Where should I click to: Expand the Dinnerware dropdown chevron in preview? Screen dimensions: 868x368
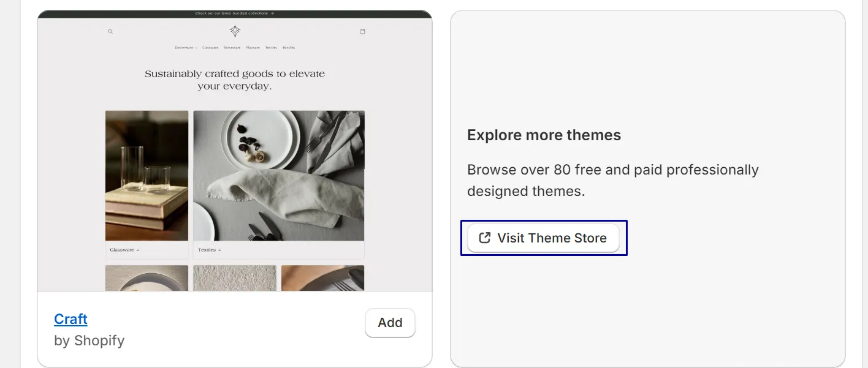(196, 48)
